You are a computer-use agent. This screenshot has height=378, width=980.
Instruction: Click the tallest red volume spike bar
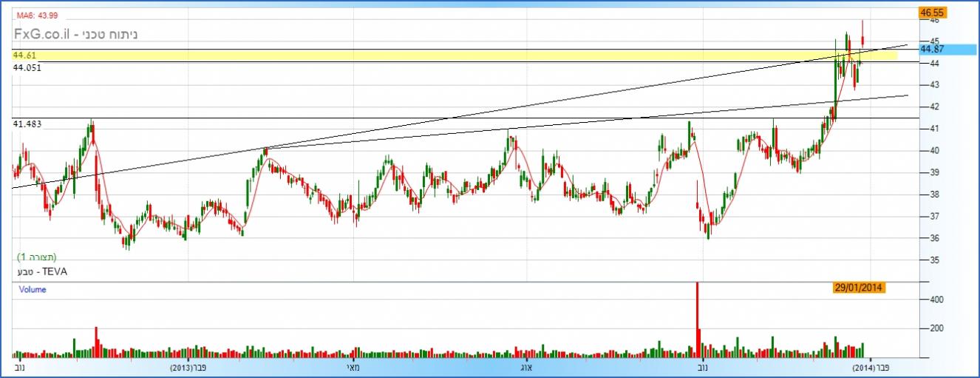(697, 318)
